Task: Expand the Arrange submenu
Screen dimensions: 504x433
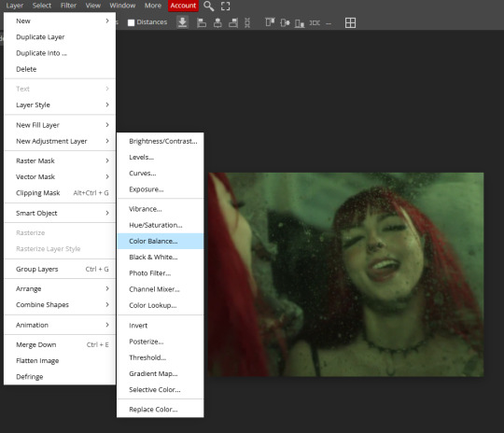Action: (x=60, y=288)
